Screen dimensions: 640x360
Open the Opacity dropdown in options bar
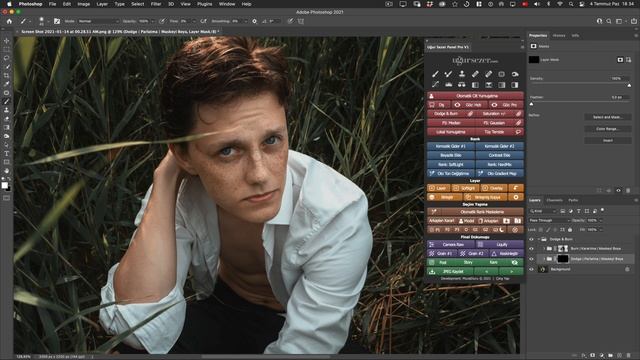click(153, 21)
